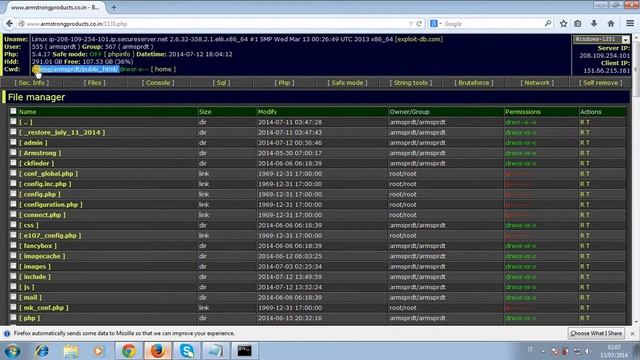Open the Files menu
Image resolution: width=640 pixels, height=360 pixels.
point(94,82)
